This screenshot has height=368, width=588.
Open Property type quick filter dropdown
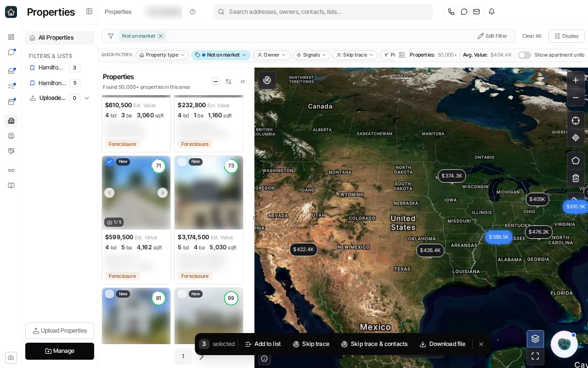coord(162,55)
